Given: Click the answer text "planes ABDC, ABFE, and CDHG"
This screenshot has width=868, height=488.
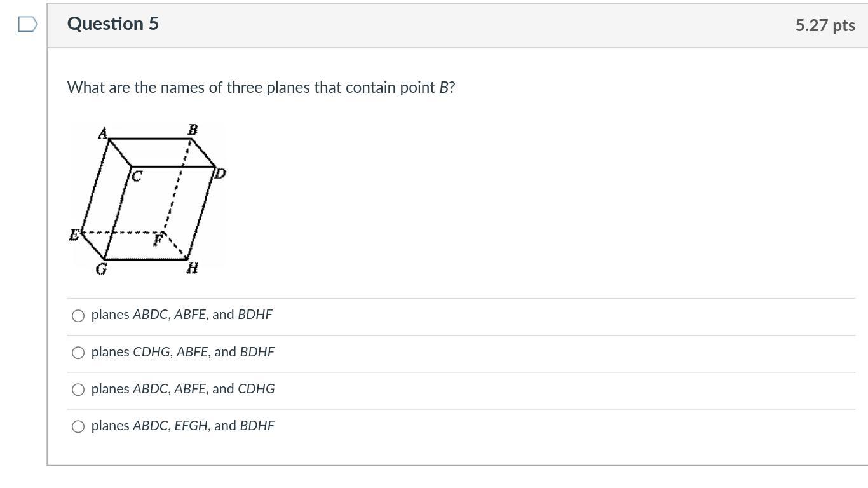Looking at the screenshot, I should pyautogui.click(x=183, y=388).
